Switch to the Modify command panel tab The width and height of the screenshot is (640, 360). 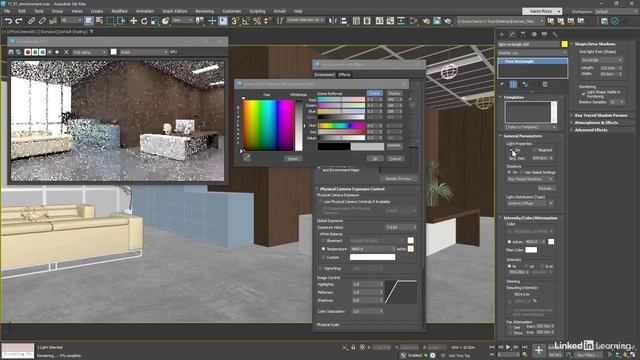coord(512,35)
